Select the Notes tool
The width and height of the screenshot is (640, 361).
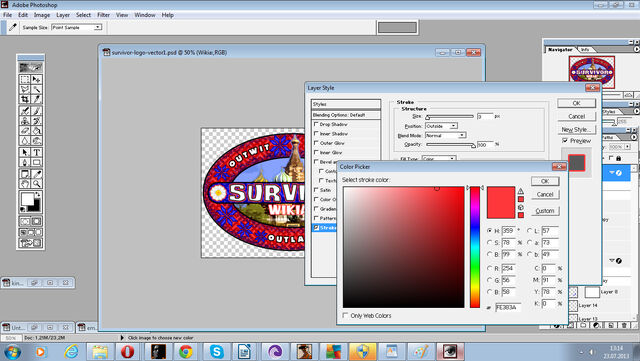[x=25, y=174]
